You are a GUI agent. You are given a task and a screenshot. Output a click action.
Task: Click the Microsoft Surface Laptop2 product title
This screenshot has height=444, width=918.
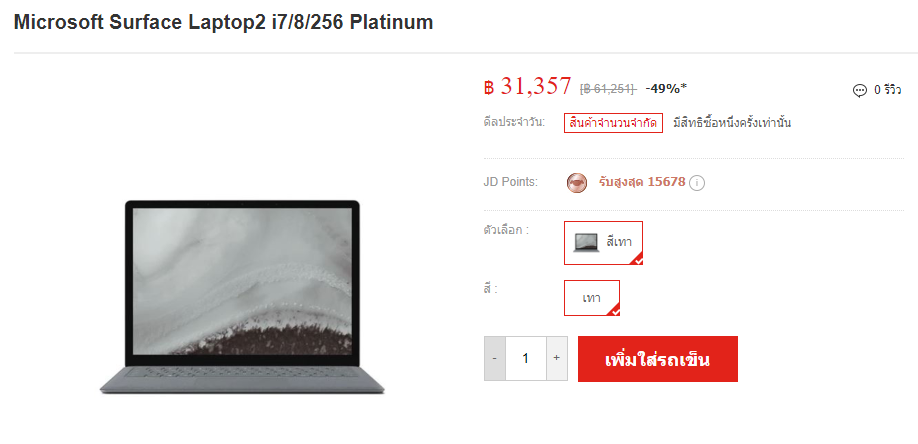[223, 22]
